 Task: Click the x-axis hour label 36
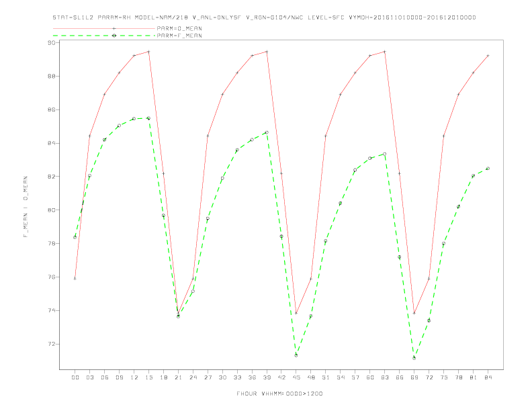(x=252, y=377)
